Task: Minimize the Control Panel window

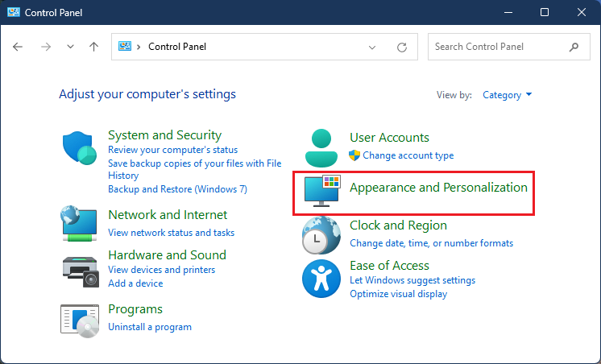Action: (x=508, y=12)
